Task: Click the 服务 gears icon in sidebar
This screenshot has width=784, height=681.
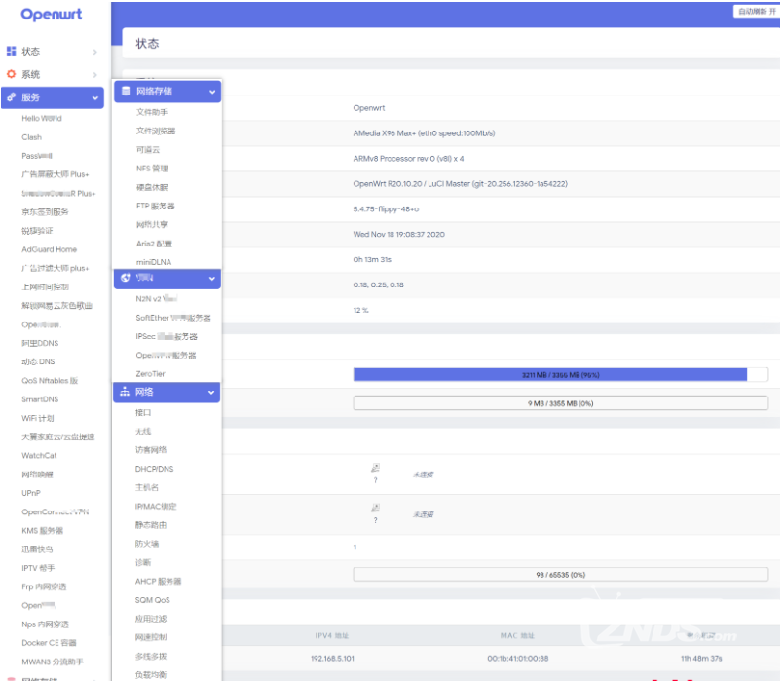Action: (12, 97)
